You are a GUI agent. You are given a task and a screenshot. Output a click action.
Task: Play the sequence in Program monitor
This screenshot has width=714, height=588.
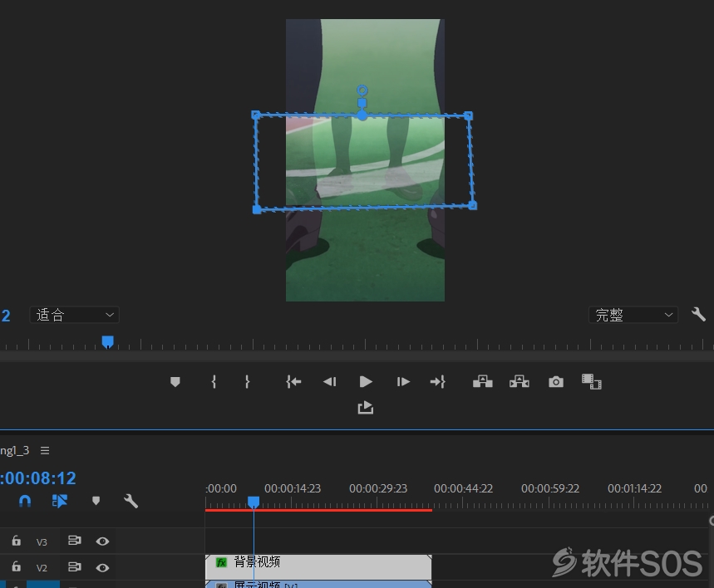pyautogui.click(x=366, y=381)
